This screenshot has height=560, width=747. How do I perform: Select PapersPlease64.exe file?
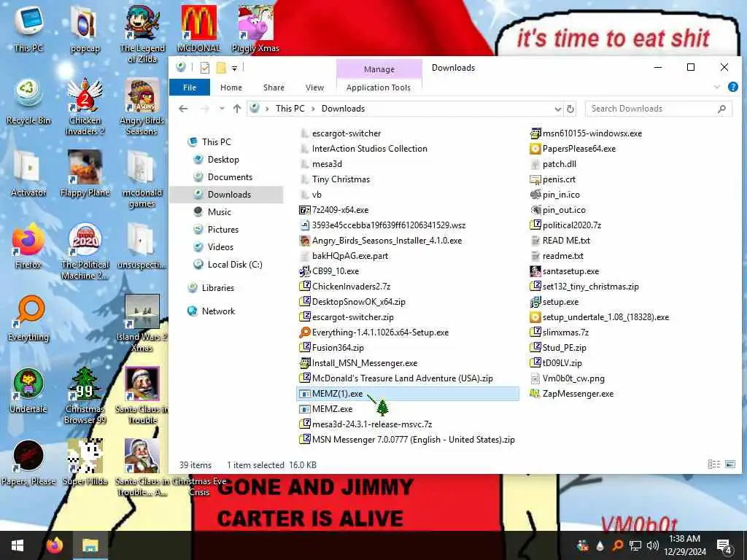tap(578, 149)
